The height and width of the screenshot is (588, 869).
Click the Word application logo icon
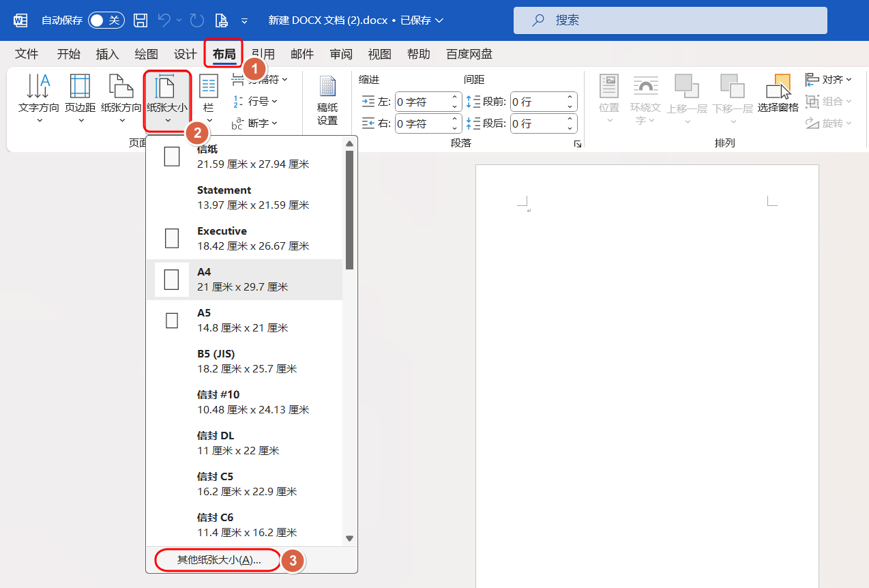tap(20, 20)
